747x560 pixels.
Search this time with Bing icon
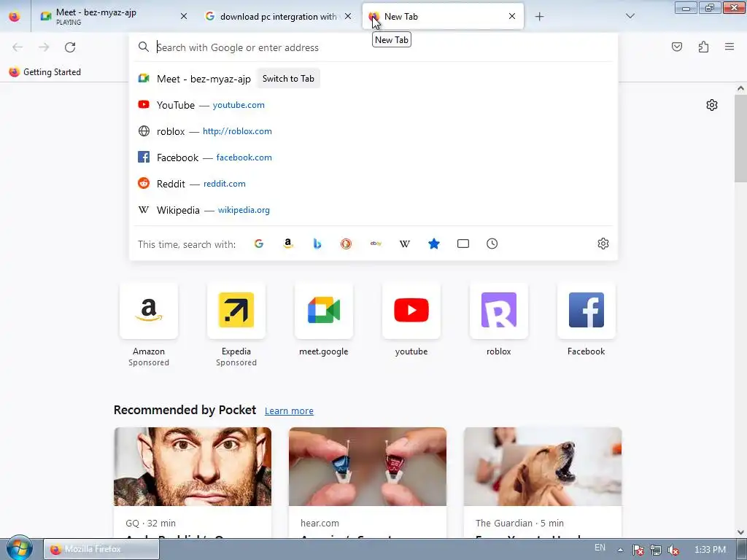[317, 244]
